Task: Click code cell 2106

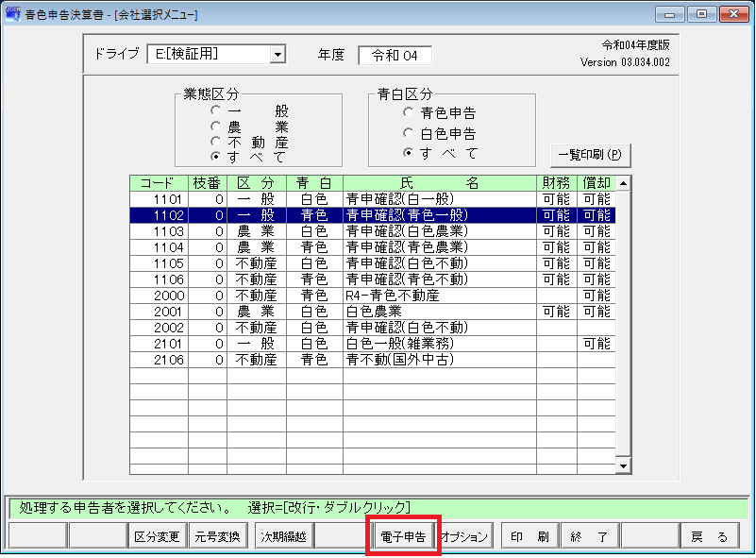Action: 159,360
